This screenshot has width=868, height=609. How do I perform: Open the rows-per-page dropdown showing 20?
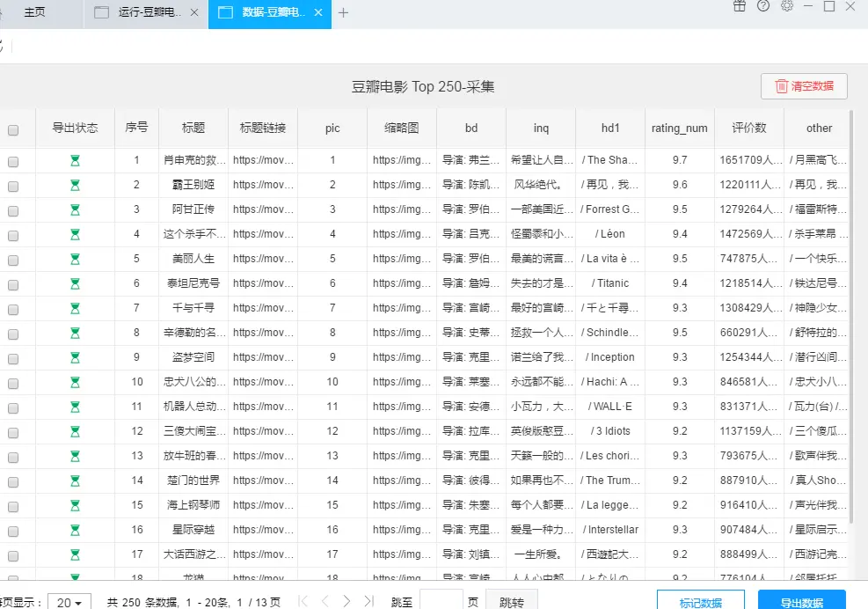(x=69, y=602)
